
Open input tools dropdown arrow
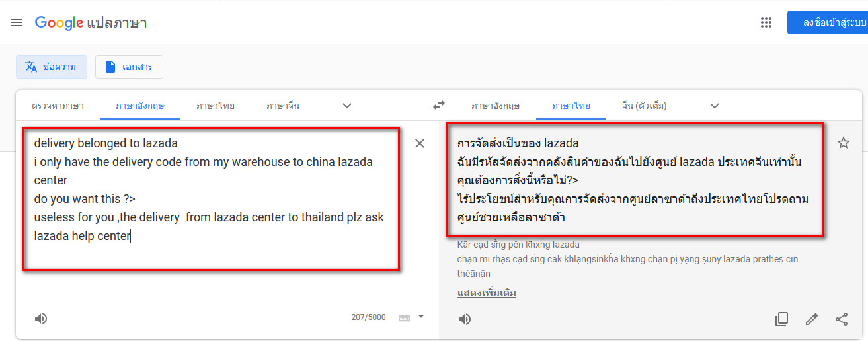421,317
